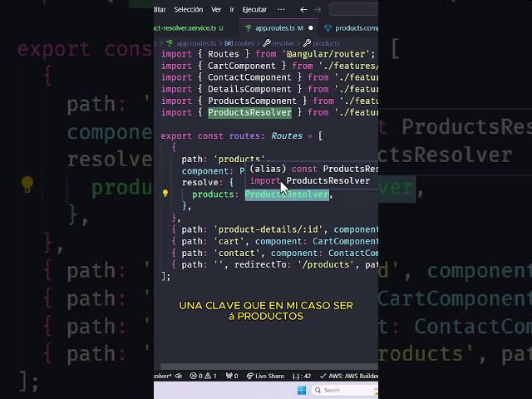Click the forwarded ports indicator showing 0
This screenshot has height=399, width=532.
(x=232, y=376)
